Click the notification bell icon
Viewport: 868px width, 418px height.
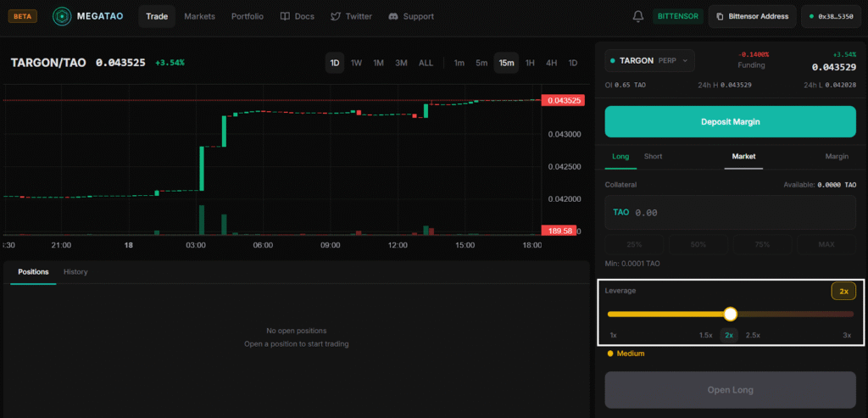[x=638, y=16]
